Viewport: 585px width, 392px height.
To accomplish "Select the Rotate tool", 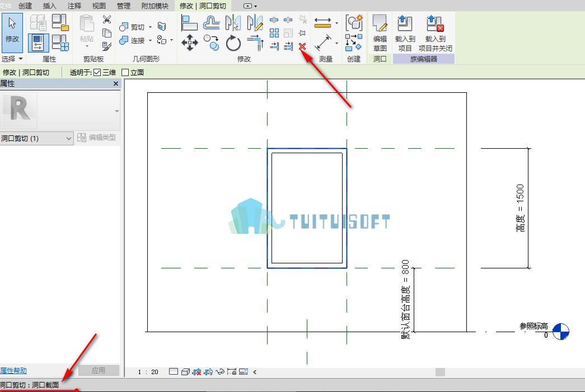I will pyautogui.click(x=233, y=43).
